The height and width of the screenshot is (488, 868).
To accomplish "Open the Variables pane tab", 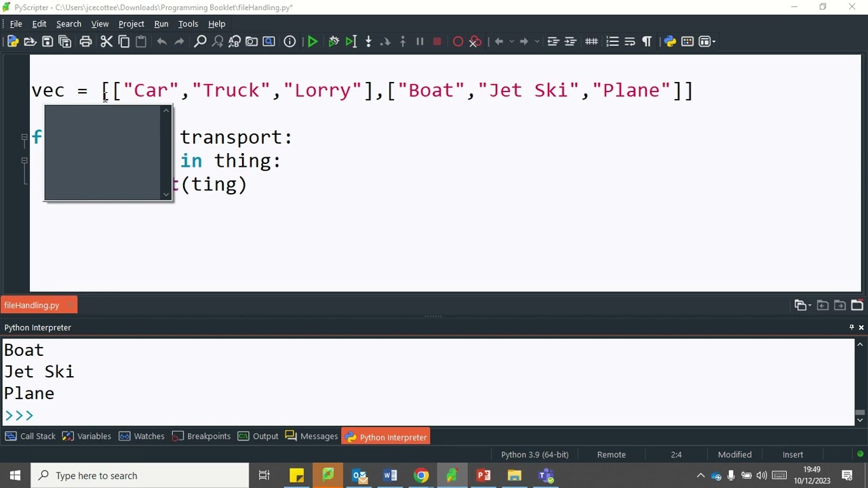I will [87, 436].
